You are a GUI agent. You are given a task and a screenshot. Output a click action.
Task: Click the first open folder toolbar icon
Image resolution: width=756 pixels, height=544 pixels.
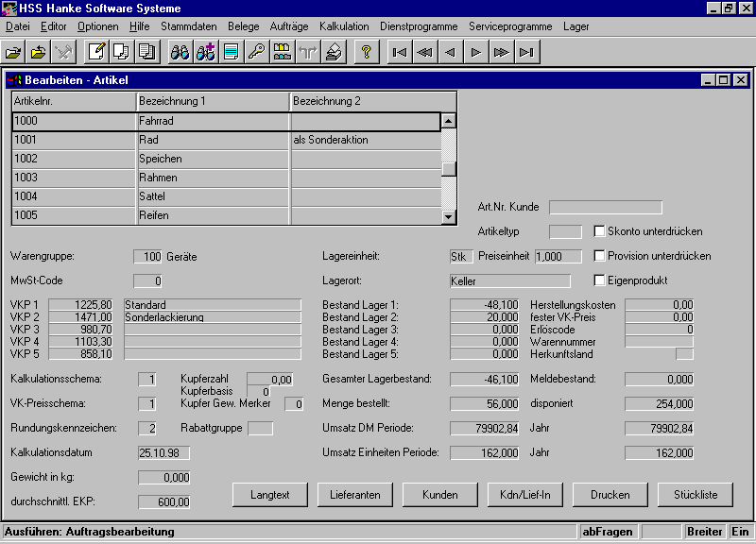(13, 52)
